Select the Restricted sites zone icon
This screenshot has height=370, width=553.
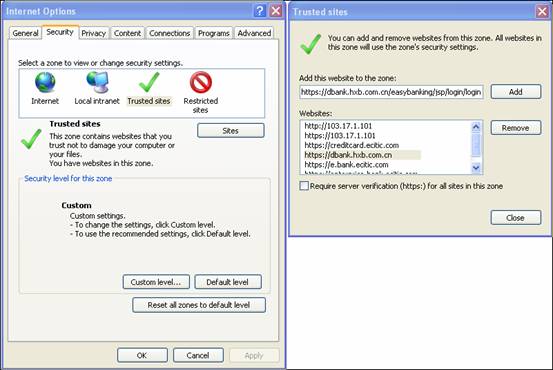pyautogui.click(x=201, y=82)
